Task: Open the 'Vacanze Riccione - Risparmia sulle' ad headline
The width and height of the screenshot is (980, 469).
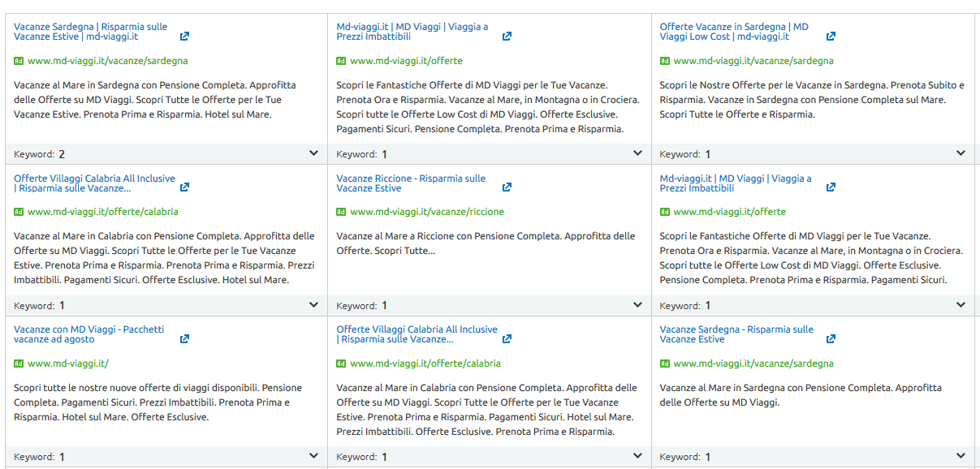Action: tap(411, 183)
